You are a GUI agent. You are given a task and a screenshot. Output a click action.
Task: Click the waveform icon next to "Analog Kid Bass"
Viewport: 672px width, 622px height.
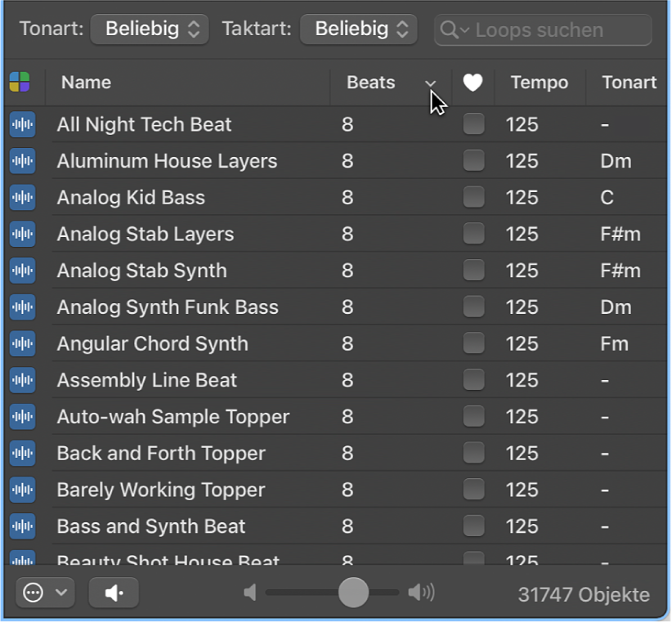tap(22, 197)
